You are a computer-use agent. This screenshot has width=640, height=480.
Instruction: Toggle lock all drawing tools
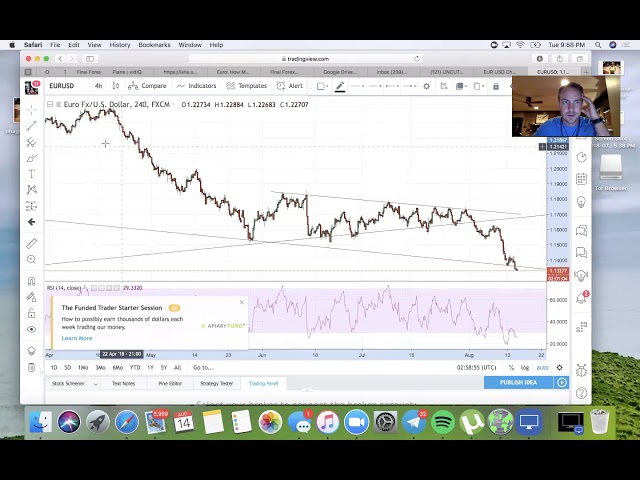tap(32, 313)
